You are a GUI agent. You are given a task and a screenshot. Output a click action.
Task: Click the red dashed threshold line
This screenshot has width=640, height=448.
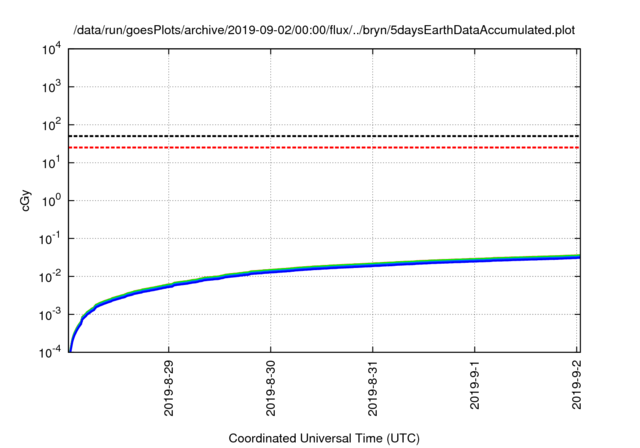coord(324,147)
